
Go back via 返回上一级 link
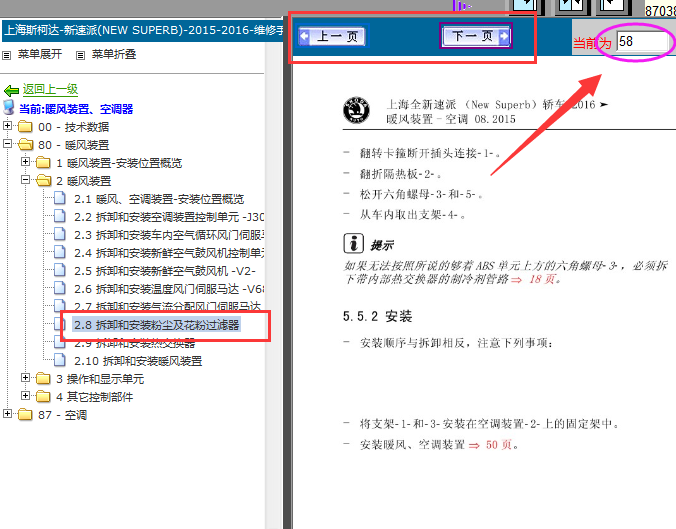[x=50, y=89]
